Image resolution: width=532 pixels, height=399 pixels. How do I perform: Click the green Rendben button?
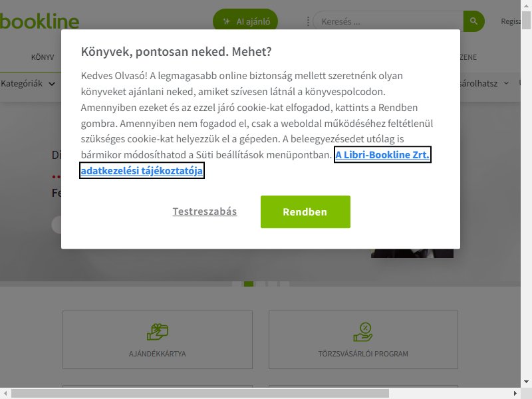305,211
